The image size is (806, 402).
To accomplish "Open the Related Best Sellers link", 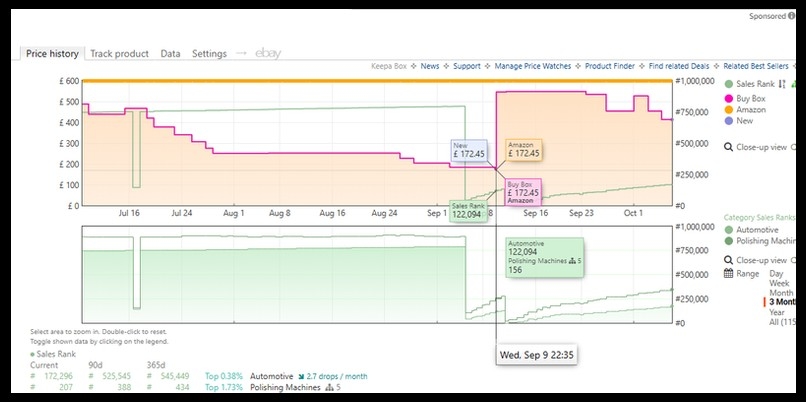I will point(755,66).
